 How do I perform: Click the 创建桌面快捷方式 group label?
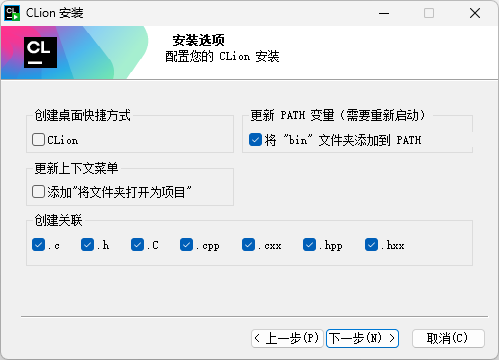(83, 115)
